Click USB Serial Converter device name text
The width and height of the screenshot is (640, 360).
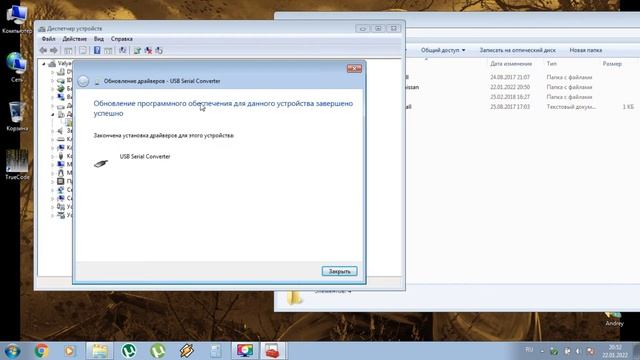click(x=145, y=156)
